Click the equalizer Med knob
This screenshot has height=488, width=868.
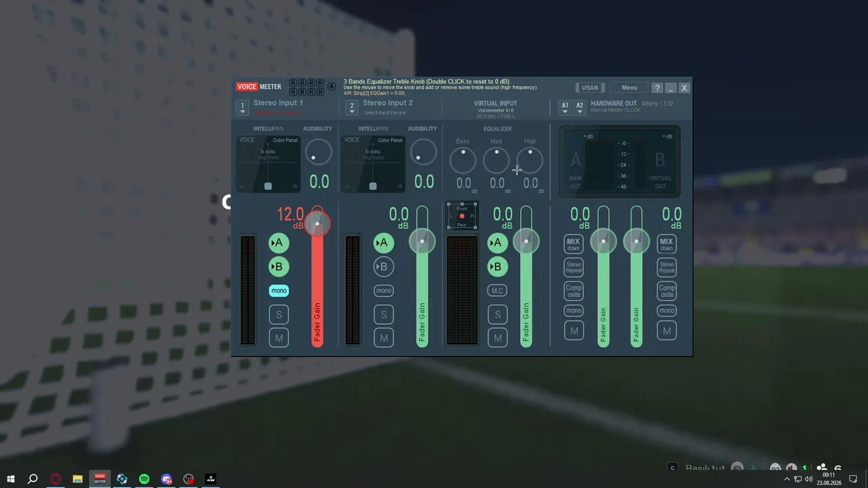point(496,161)
